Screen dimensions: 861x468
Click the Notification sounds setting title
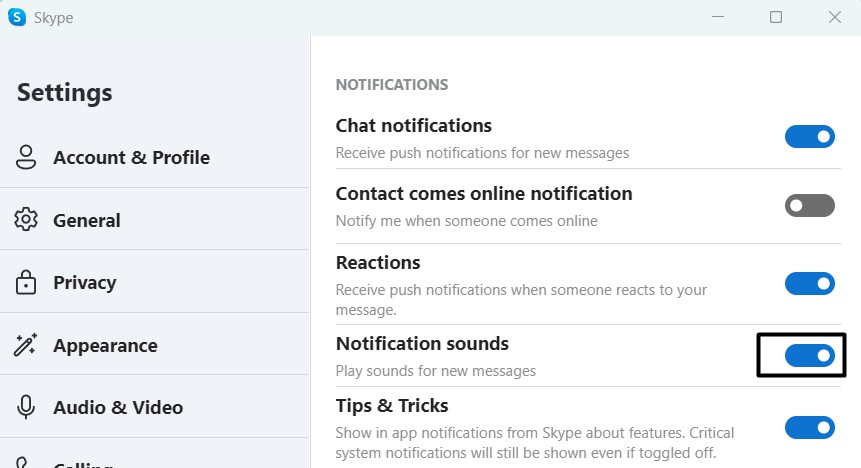coord(422,344)
